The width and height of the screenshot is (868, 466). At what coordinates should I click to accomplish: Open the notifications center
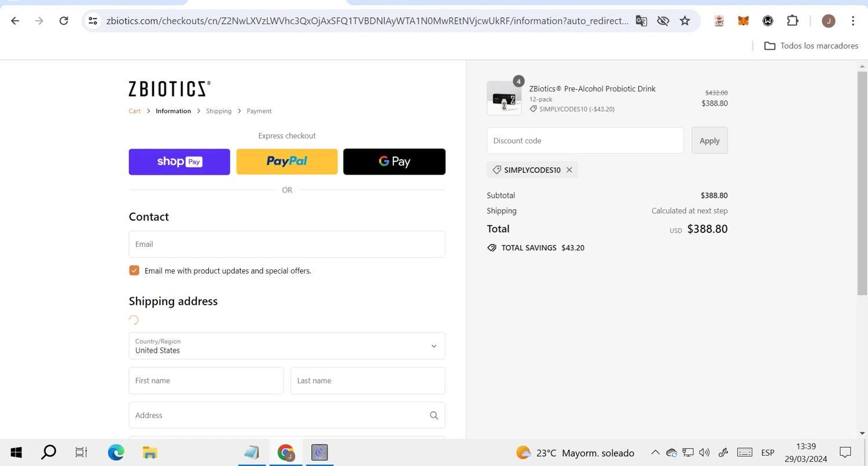pyautogui.click(x=845, y=453)
